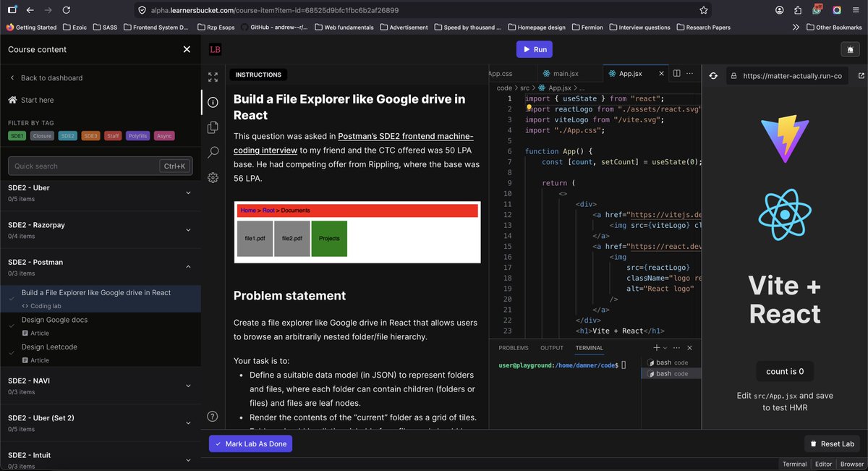Open browser extensions puzzle icon
This screenshot has width=868, height=471.
click(x=798, y=10)
